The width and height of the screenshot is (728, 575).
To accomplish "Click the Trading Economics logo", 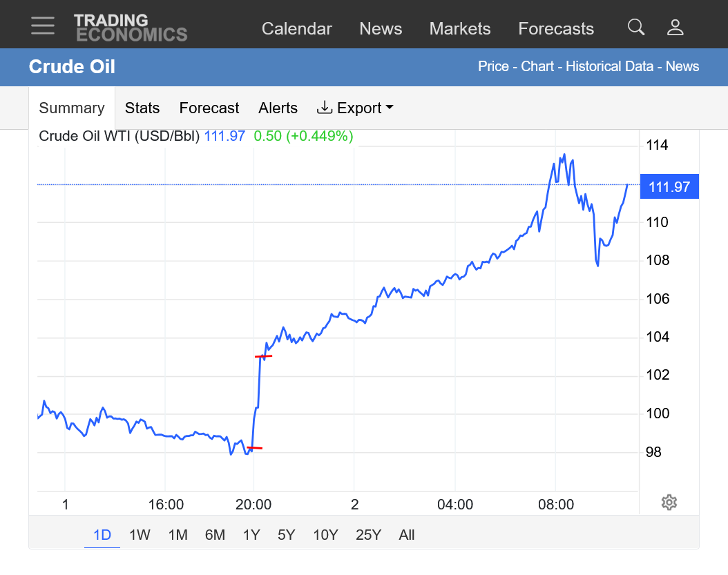I will pos(131,28).
